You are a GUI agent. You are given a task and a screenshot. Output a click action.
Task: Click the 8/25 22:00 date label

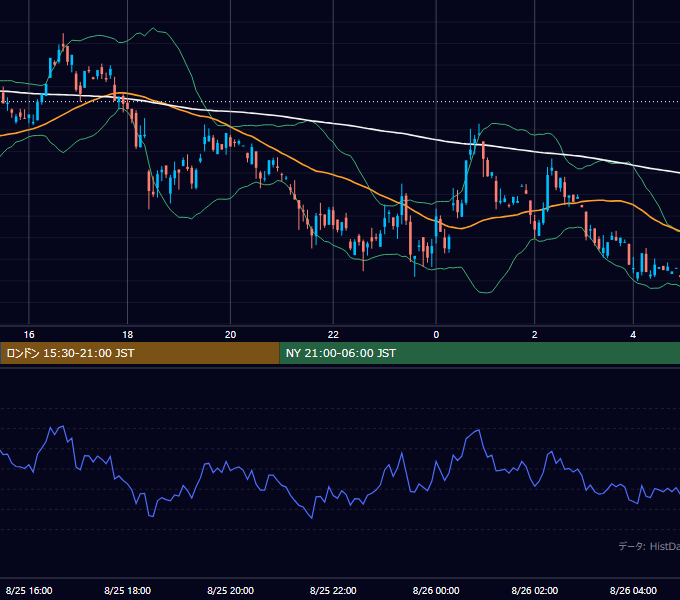(333, 590)
